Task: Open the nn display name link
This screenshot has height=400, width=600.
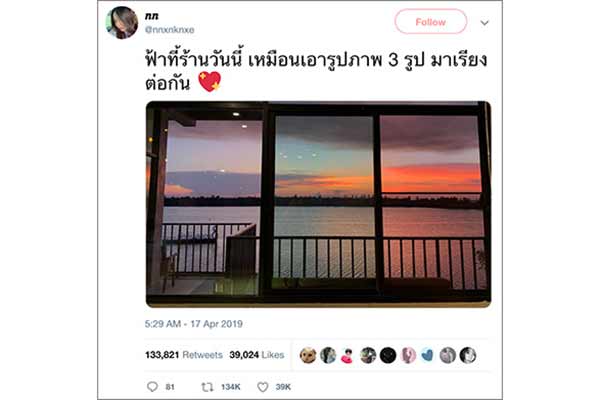Action: [x=152, y=16]
